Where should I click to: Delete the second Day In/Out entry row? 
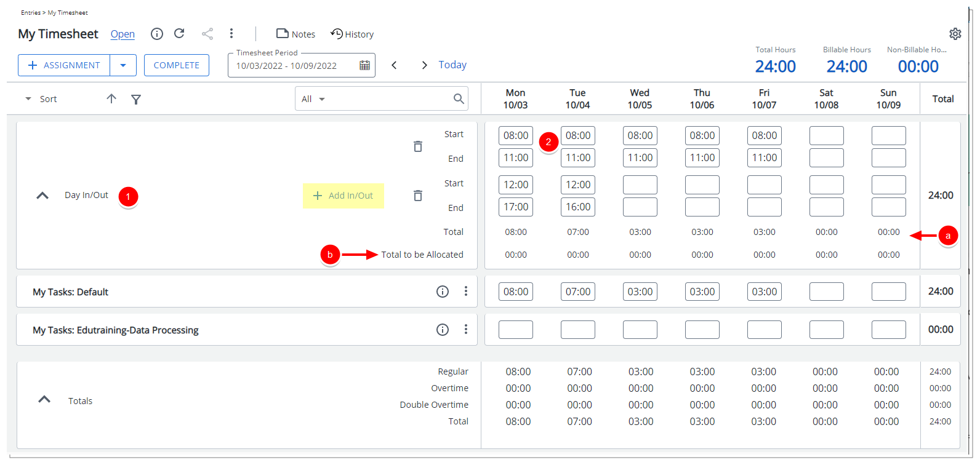418,196
